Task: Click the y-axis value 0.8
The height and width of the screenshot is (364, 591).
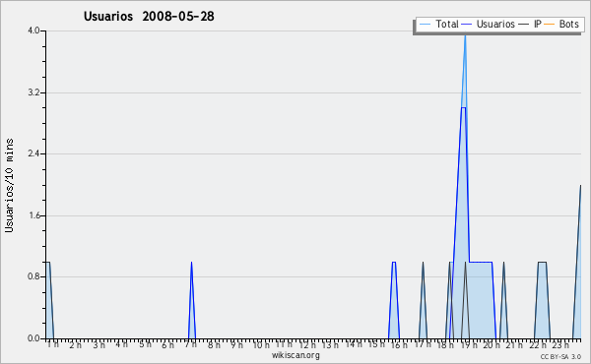Action: click(x=33, y=276)
